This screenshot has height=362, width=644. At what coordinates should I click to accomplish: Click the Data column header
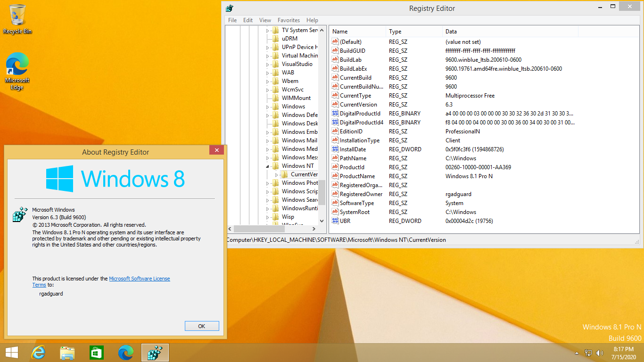pyautogui.click(x=510, y=32)
